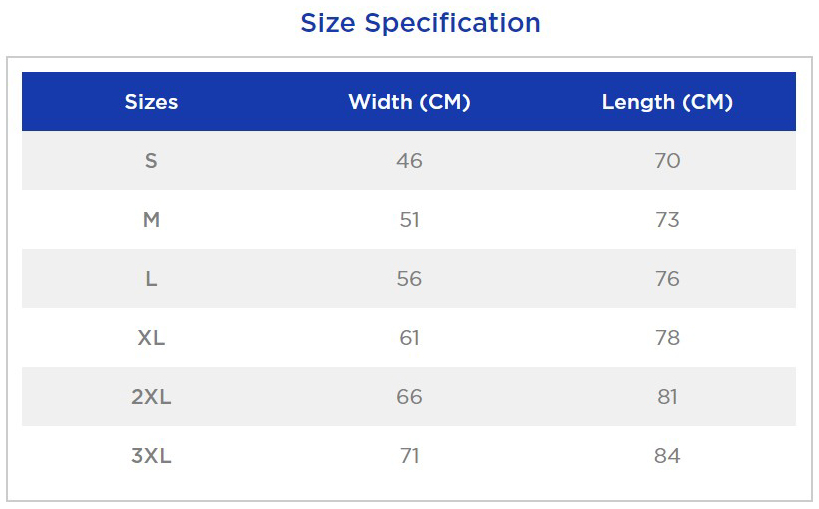Click the XL size row label
Viewport: 819px width, 509px height.
tap(151, 338)
